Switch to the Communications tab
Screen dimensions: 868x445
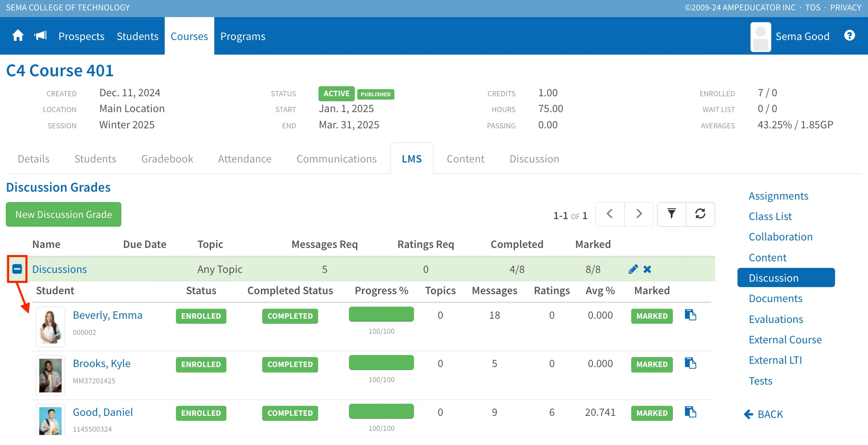tap(336, 159)
